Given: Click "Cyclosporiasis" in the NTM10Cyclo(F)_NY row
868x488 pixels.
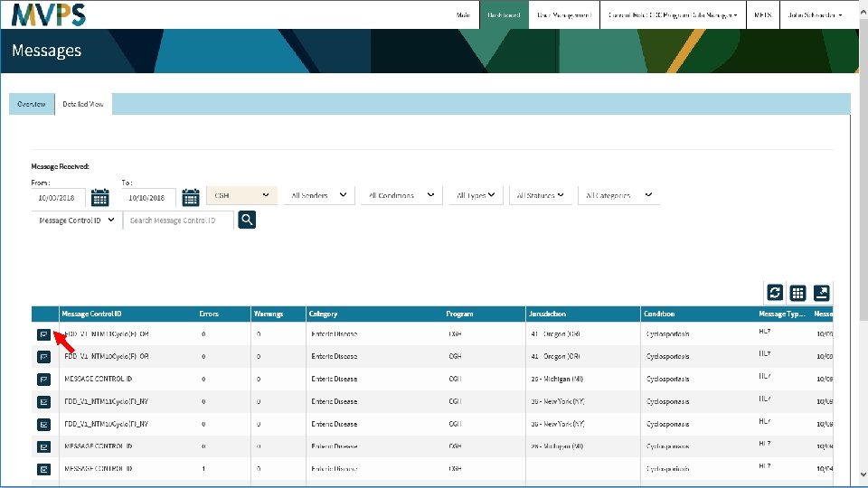Looking at the screenshot, I should click(x=667, y=424).
